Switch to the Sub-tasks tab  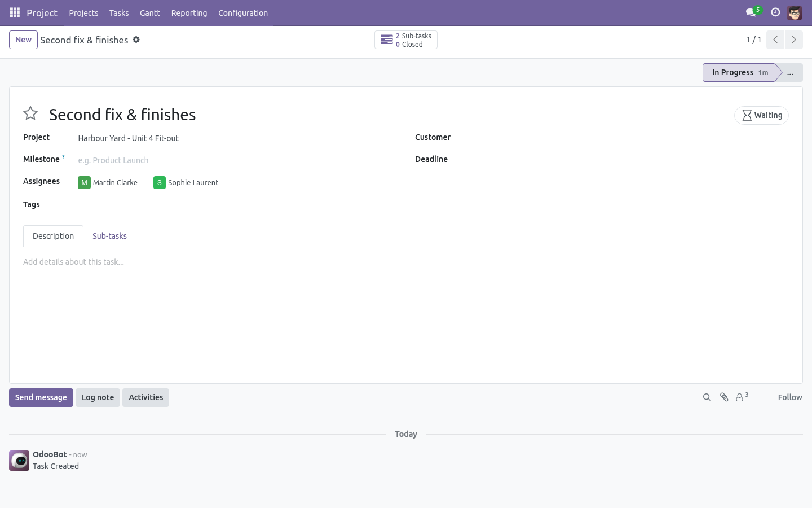(109, 236)
